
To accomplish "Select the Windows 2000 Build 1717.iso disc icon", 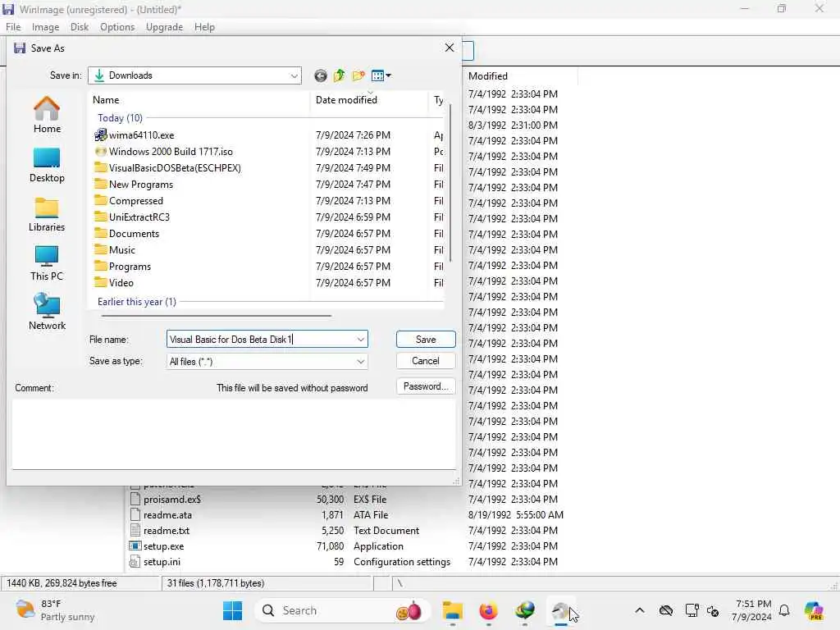I will (x=100, y=152).
